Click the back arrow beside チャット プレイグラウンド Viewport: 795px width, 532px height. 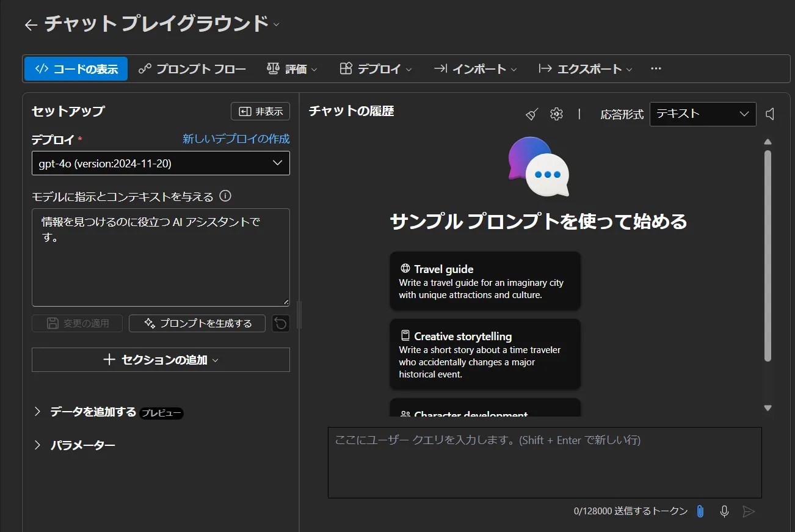31,24
